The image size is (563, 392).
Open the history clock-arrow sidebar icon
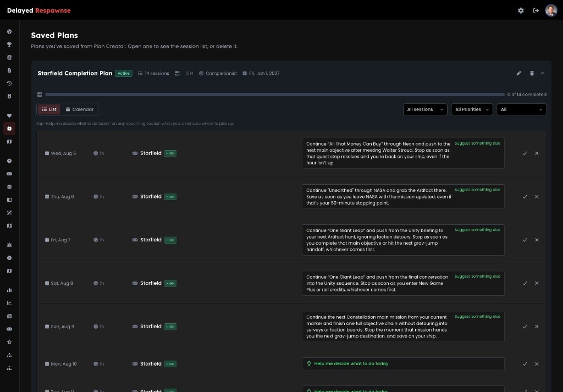click(x=9, y=83)
